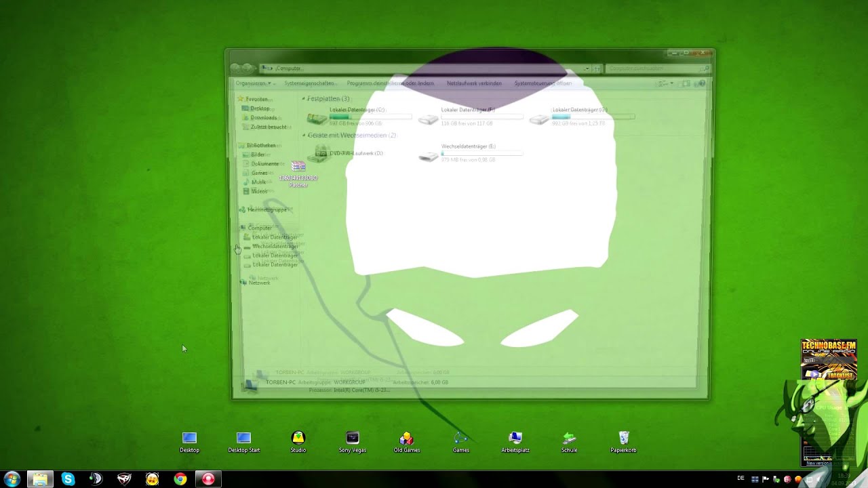Open the Arbeitsplatz desktop icon
Screen dimensions: 868x488
(x=515, y=442)
